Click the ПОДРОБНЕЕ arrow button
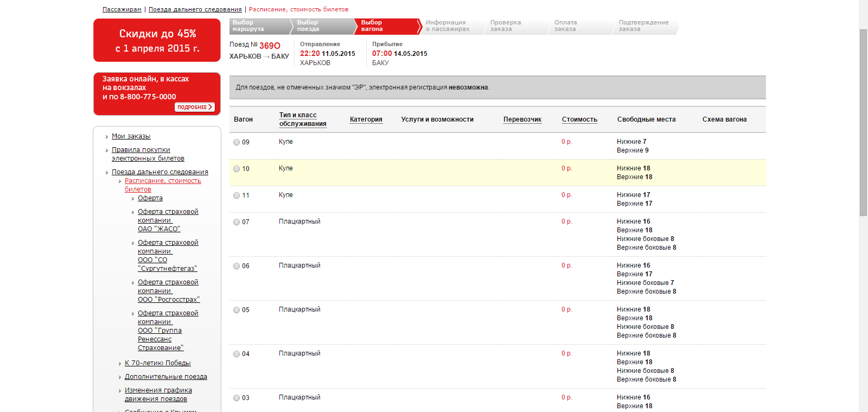Screen dimensions: 868x412 195,107
